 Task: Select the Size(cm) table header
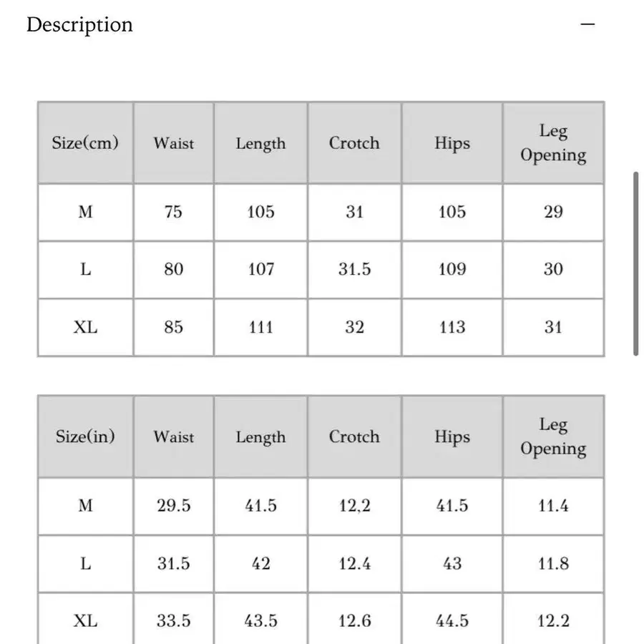pyautogui.click(x=85, y=142)
